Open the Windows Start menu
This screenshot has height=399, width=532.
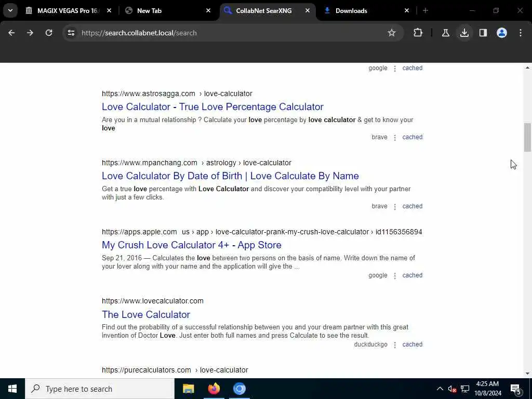pos(12,389)
